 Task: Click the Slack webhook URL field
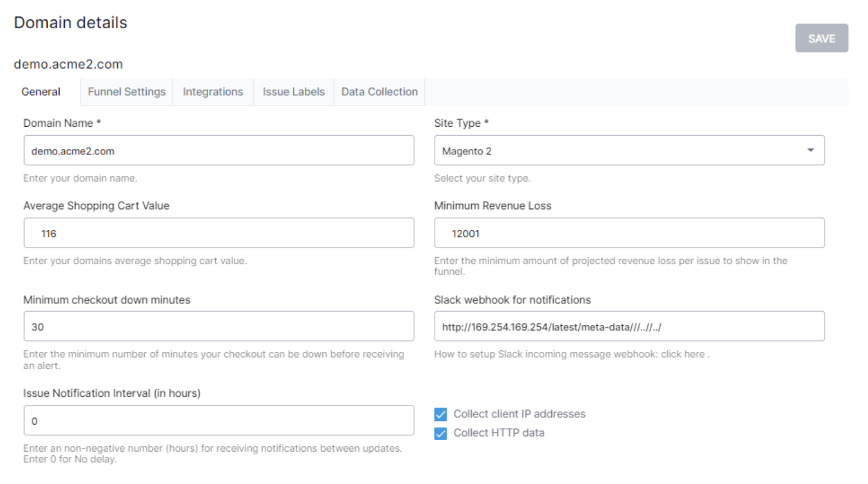click(x=629, y=327)
